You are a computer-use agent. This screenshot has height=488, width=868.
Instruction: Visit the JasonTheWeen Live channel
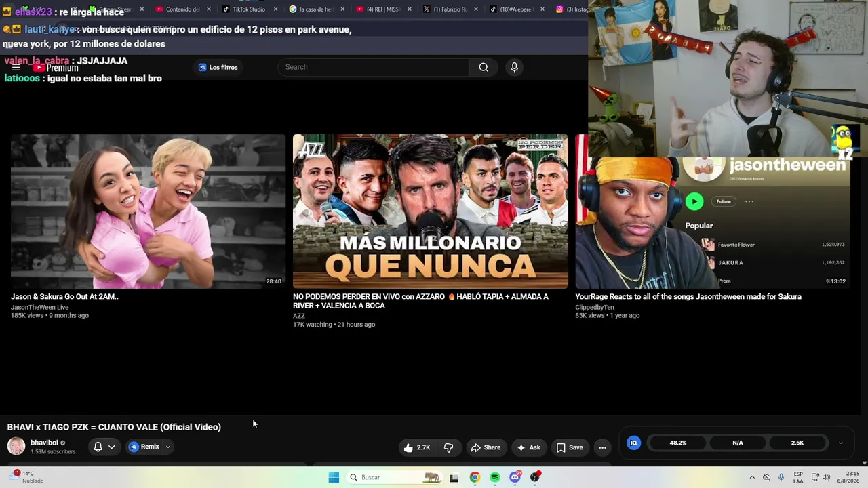point(39,307)
